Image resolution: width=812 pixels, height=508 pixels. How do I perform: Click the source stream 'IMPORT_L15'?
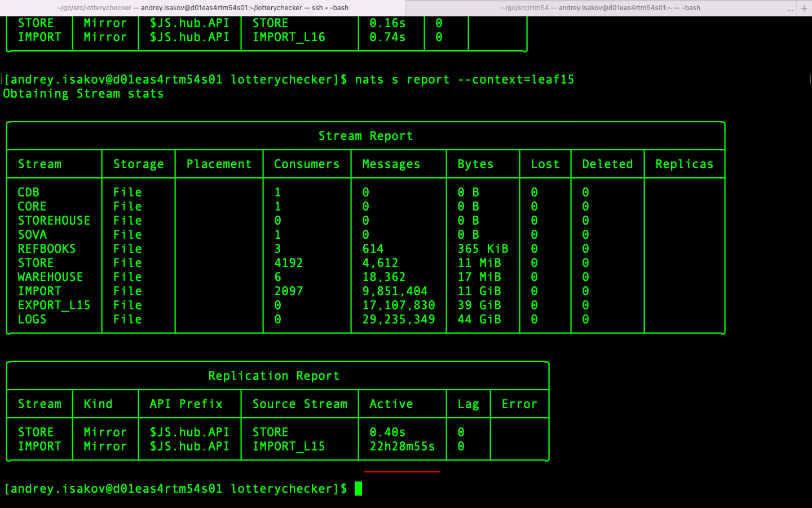[x=289, y=446]
